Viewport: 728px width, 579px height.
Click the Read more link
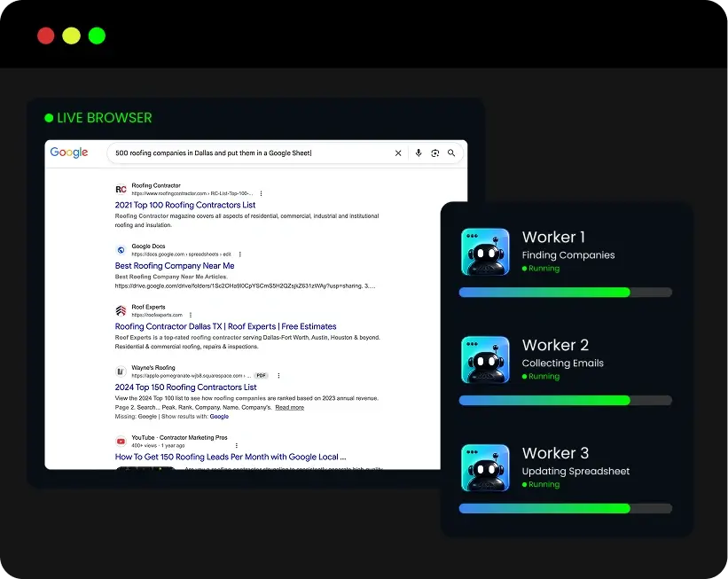(290, 407)
